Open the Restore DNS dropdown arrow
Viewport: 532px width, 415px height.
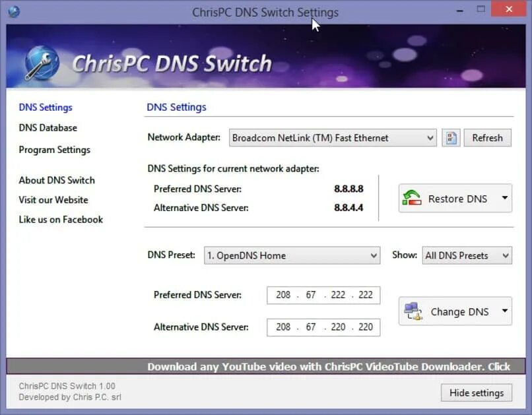(505, 198)
